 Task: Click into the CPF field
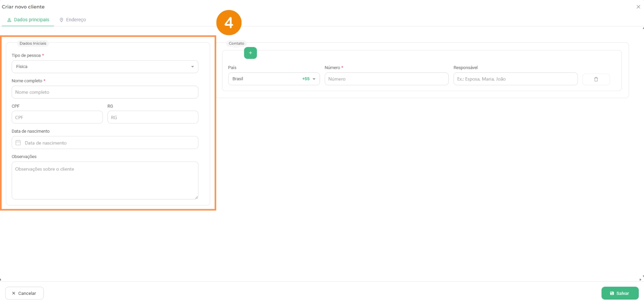coord(57,117)
